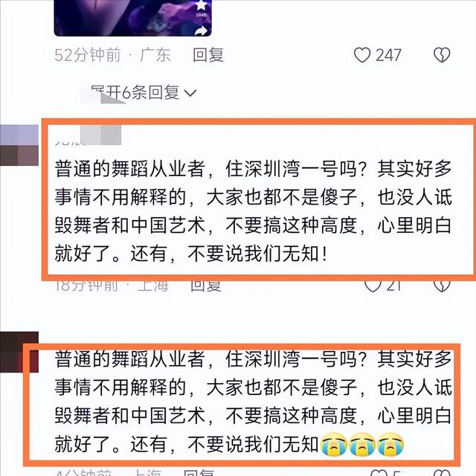
Task: Like the comment showing 21 likes
Action: tap(373, 286)
